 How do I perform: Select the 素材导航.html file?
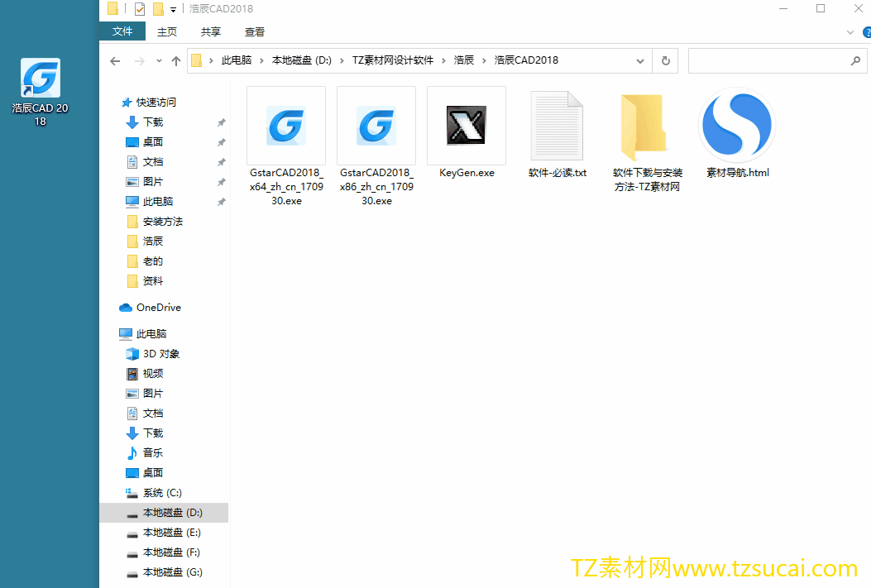coord(738,133)
